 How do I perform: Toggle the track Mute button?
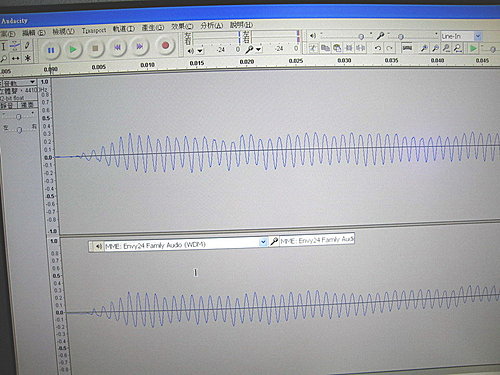(8, 106)
